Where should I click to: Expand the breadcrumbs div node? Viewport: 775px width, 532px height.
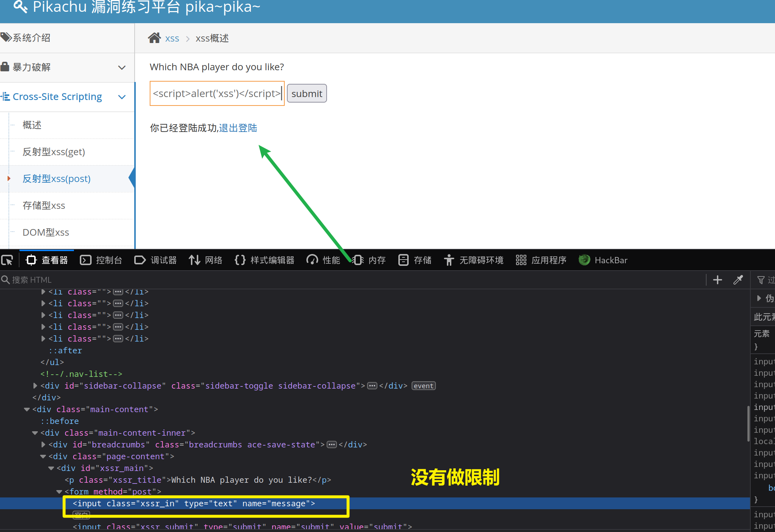43,444
